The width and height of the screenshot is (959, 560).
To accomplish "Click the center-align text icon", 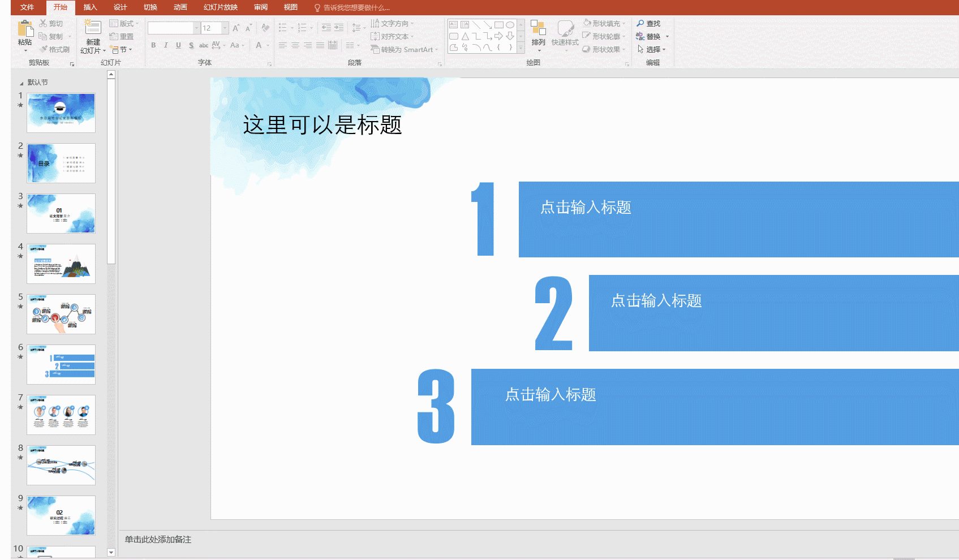I will [295, 46].
